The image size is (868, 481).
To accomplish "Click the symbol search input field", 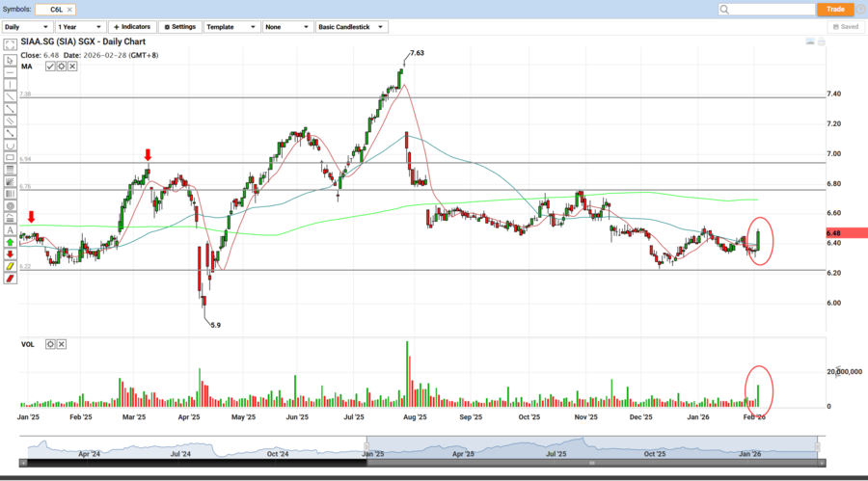I will point(765,9).
